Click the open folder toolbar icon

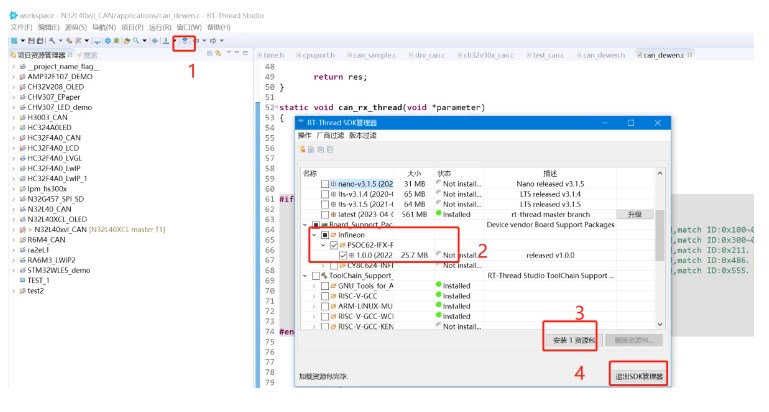pyautogui.click(x=127, y=41)
